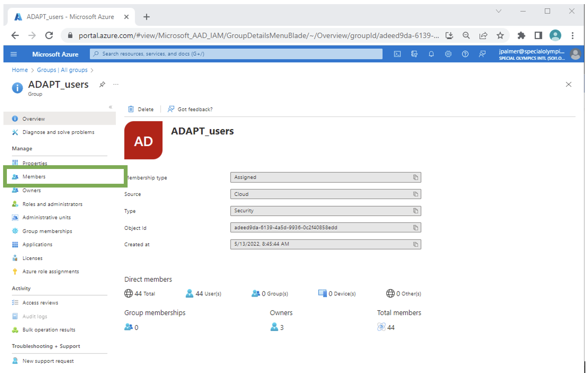Click the 0 Other(s) direct members count
Screen dimensions: 588x373
[x=403, y=294]
